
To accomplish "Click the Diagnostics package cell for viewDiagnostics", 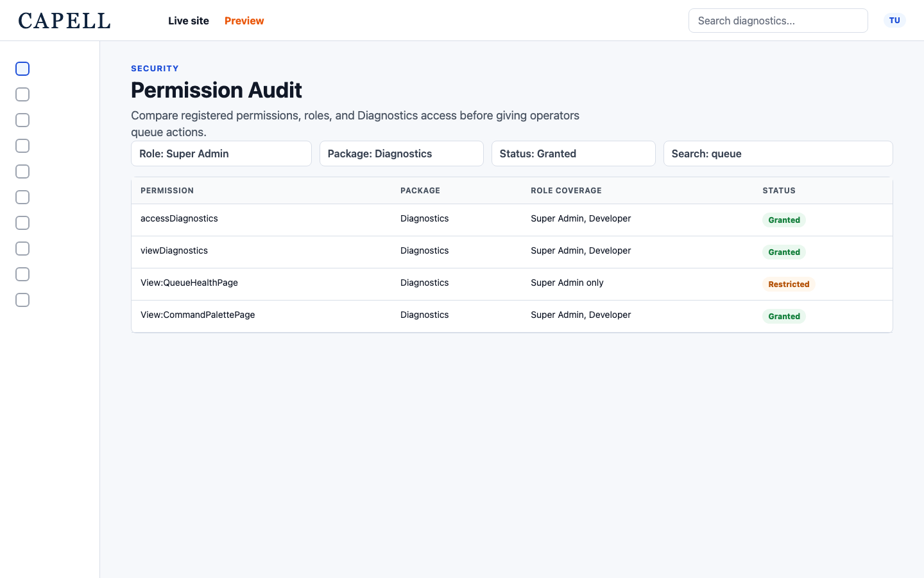I will [425, 250].
